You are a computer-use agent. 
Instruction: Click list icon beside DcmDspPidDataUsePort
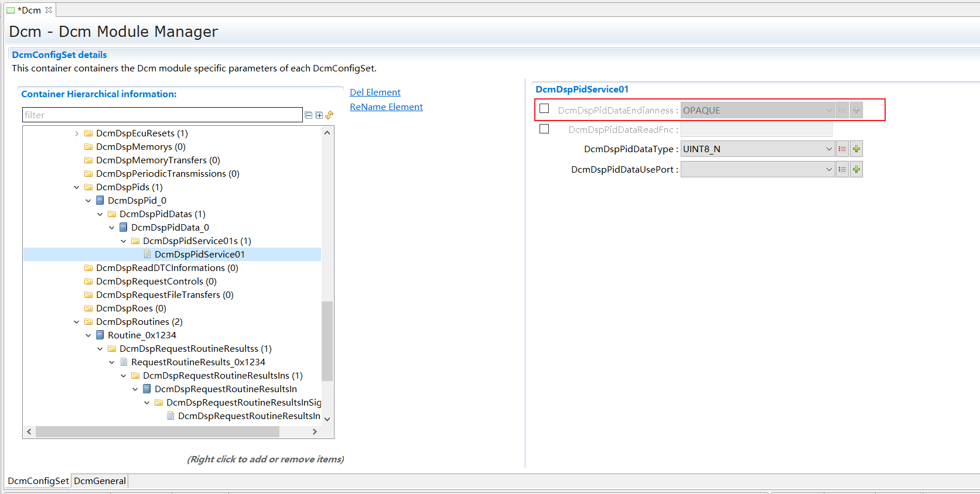pos(842,170)
